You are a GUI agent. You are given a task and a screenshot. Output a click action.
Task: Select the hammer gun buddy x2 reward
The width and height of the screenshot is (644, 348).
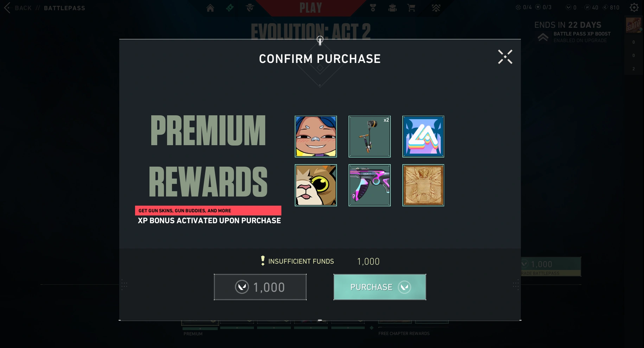click(x=370, y=136)
